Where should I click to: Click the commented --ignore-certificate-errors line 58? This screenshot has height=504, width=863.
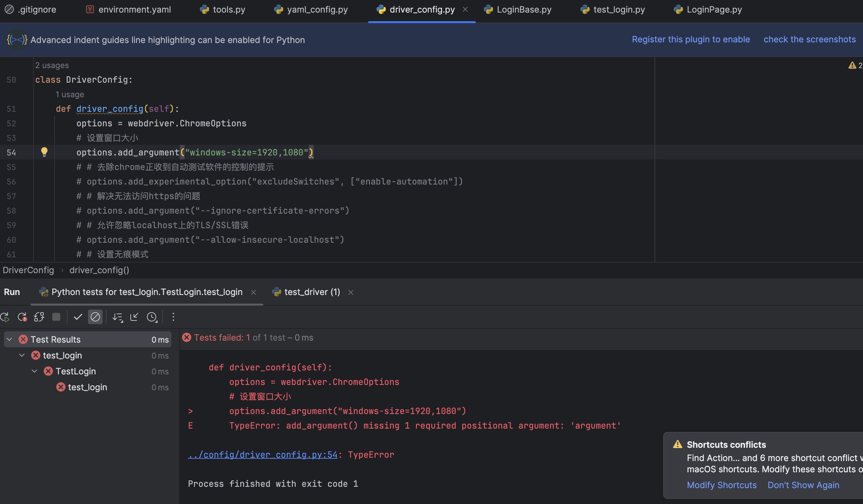[x=213, y=210]
